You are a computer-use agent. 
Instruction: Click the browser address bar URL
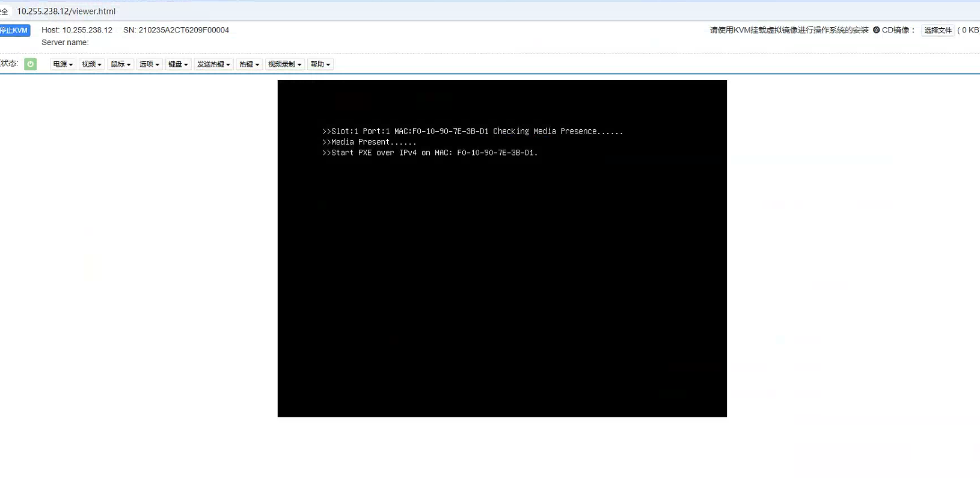tap(66, 11)
